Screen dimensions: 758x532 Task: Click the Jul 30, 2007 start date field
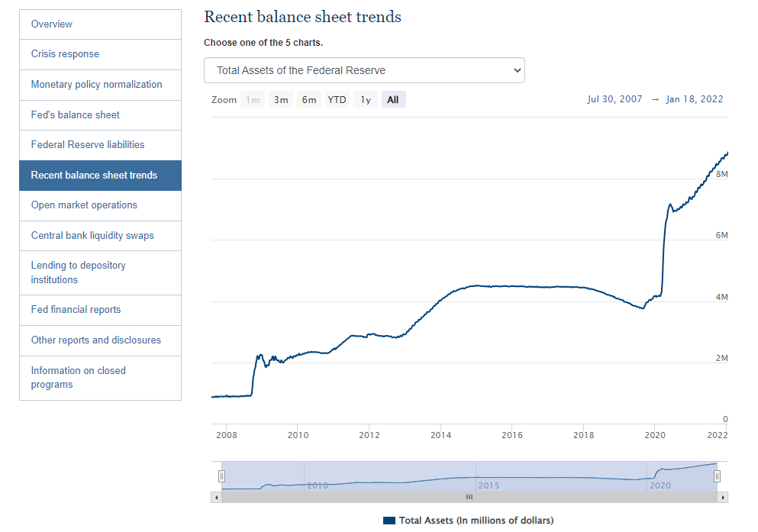(614, 99)
